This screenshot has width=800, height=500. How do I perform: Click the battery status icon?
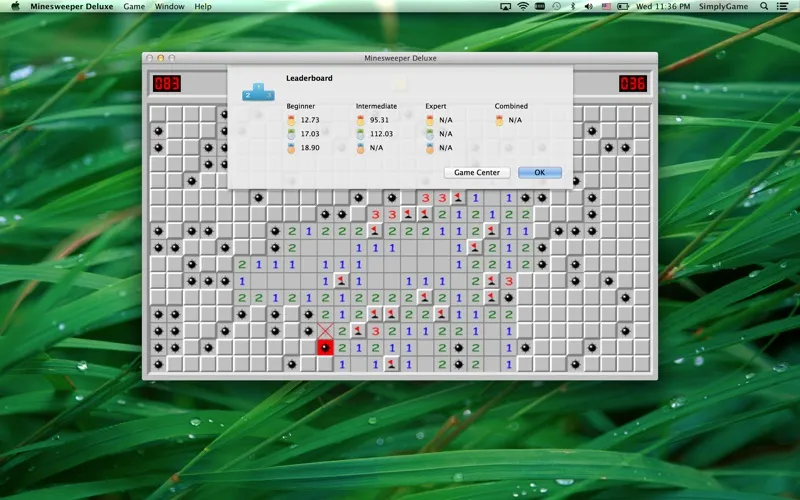click(623, 6)
